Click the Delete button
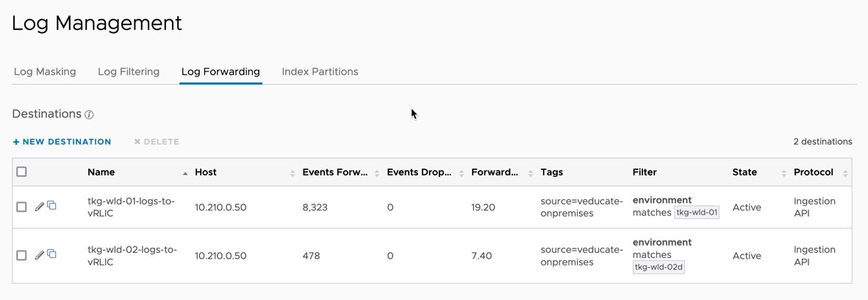The height and width of the screenshot is (300, 868). 157,142
